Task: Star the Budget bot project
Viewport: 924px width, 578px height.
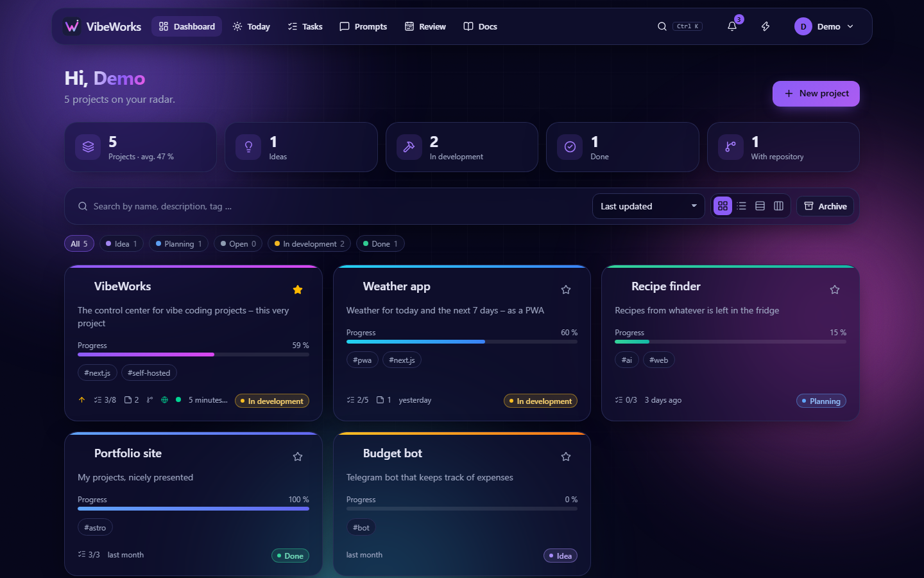Action: [566, 457]
